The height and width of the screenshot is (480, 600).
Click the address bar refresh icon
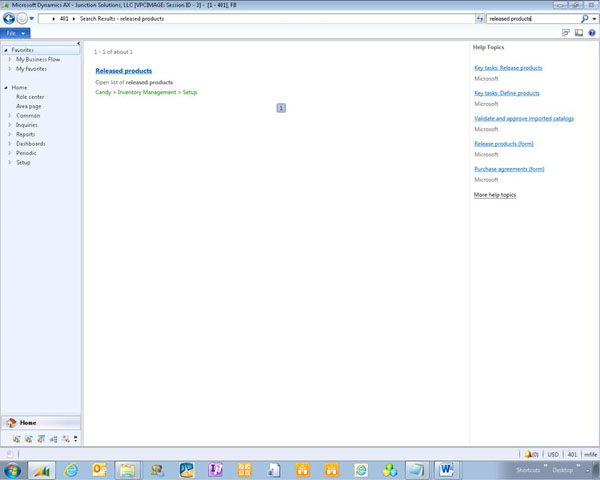click(479, 18)
